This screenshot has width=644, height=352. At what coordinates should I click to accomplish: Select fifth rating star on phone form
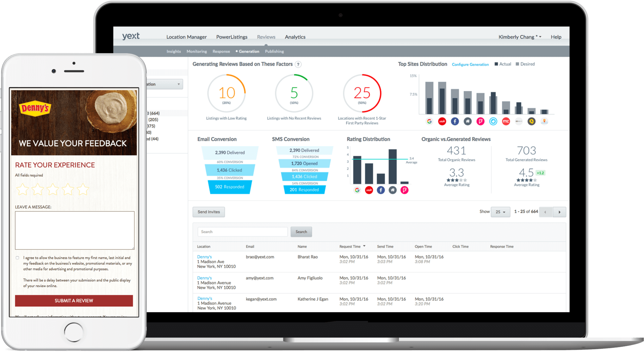click(x=83, y=189)
